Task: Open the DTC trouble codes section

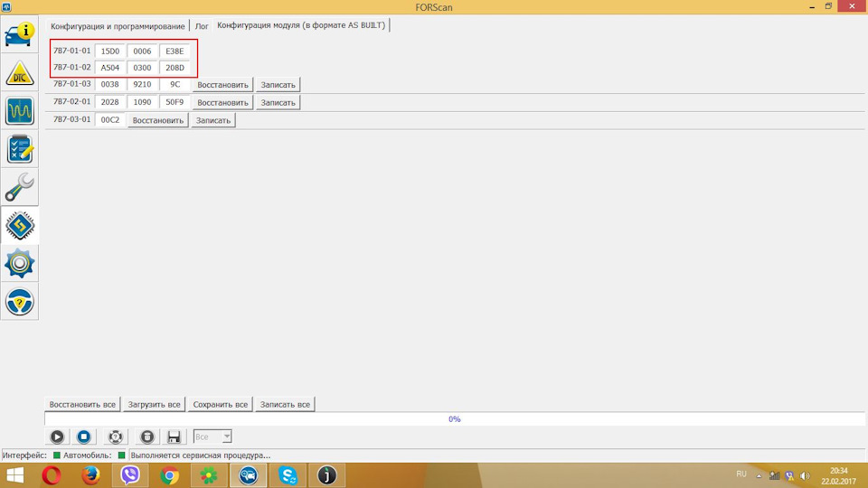Action: click(19, 73)
